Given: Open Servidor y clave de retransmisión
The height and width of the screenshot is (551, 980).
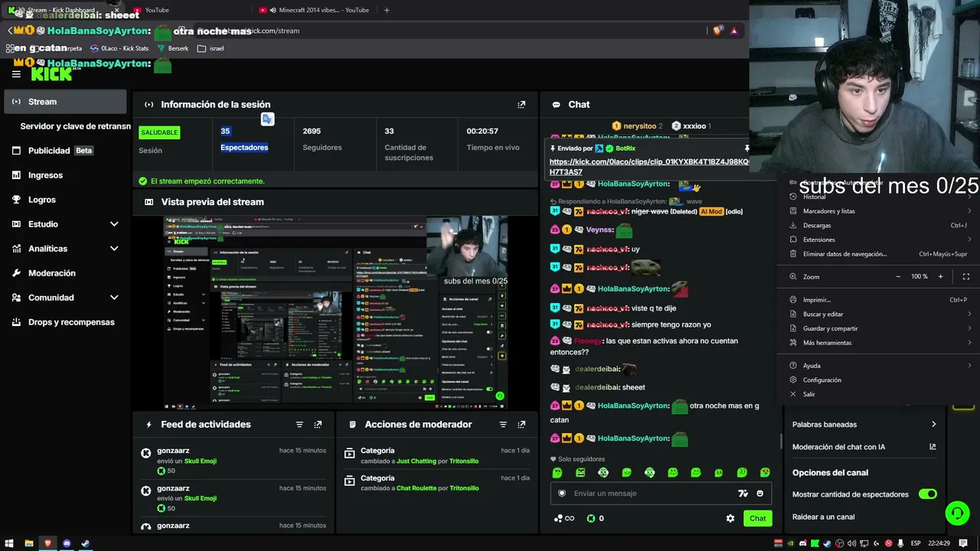Looking at the screenshot, I should (75, 126).
